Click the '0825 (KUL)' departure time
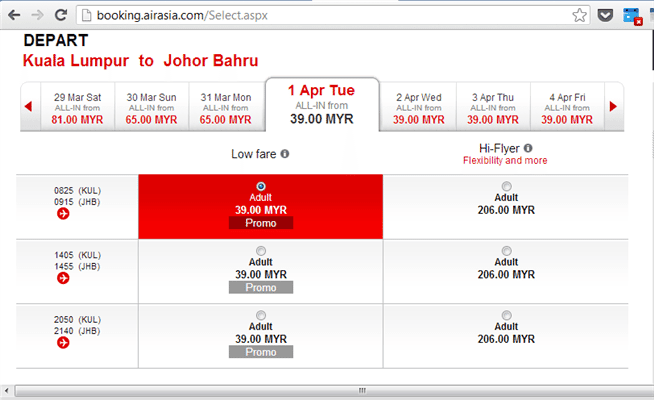The height and width of the screenshot is (400, 654). [78, 191]
